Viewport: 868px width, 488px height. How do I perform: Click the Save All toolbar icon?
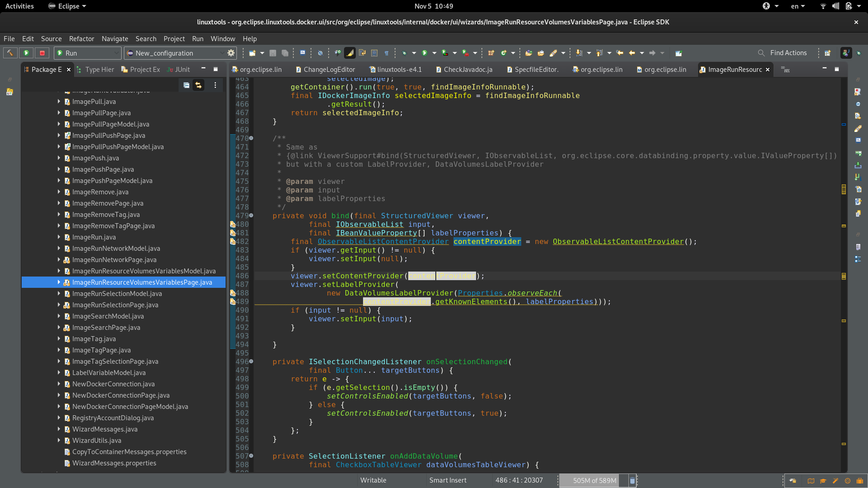pyautogui.click(x=285, y=53)
